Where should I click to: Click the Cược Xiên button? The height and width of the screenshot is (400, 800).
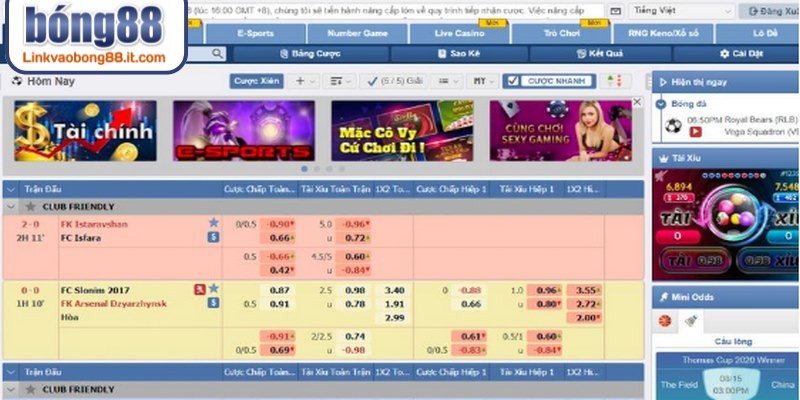pos(256,81)
